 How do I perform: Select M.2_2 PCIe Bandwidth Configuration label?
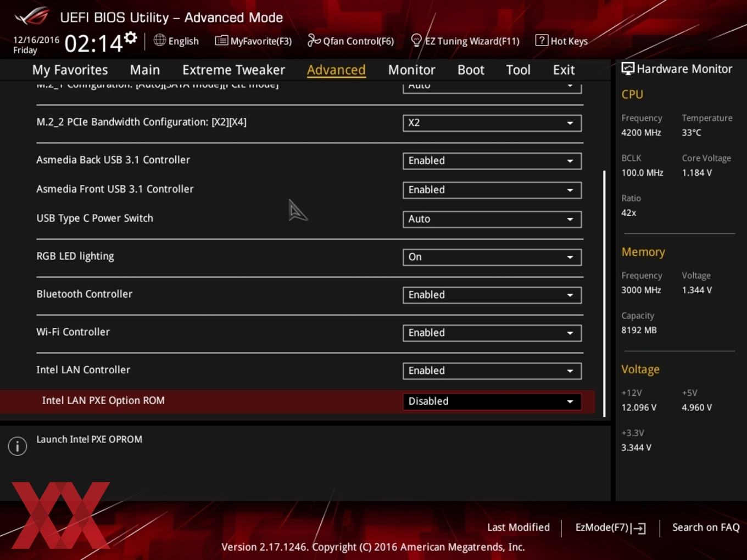coord(141,122)
